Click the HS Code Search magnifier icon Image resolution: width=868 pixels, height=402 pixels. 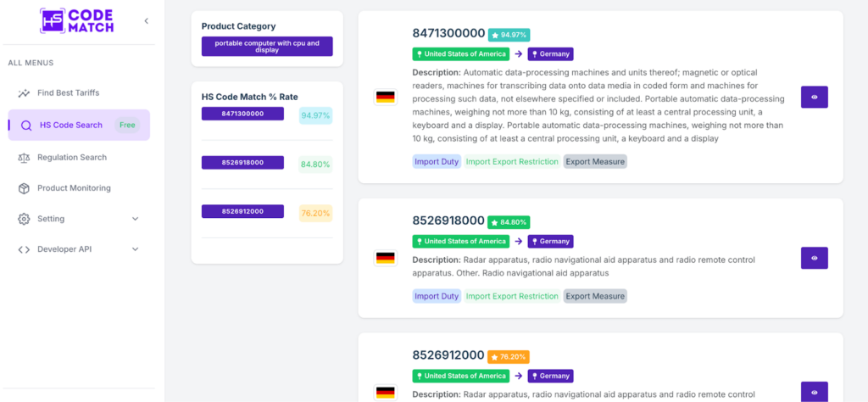26,126
